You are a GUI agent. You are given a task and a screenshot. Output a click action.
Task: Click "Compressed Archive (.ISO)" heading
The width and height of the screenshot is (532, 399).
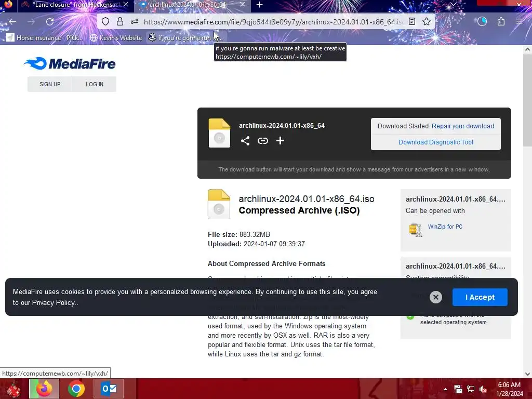pyautogui.click(x=299, y=210)
